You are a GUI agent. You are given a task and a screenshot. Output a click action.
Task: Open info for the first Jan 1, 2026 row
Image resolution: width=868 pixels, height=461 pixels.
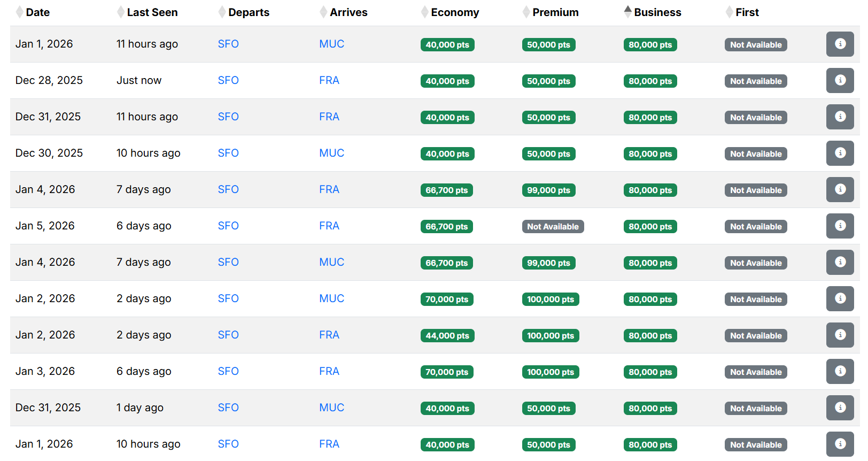tap(840, 44)
